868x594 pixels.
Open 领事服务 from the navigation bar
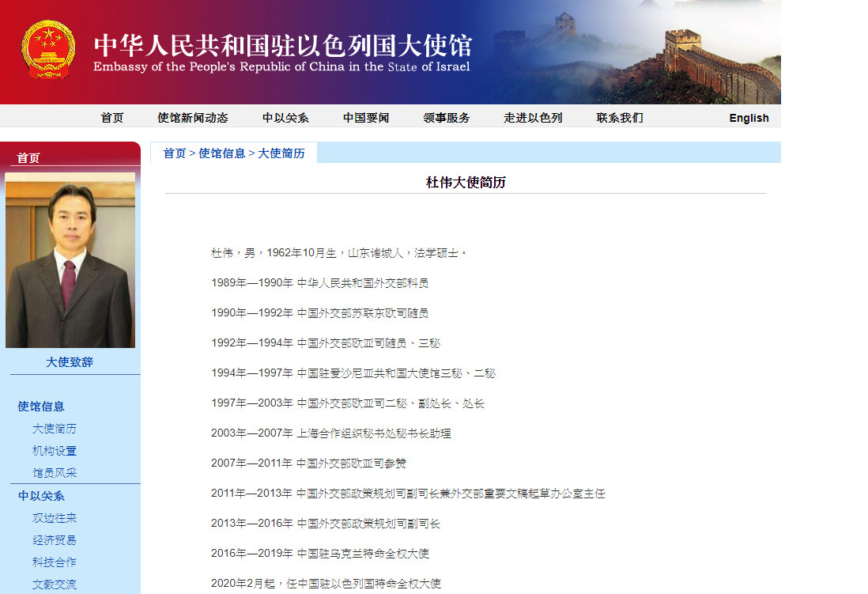coord(447,118)
